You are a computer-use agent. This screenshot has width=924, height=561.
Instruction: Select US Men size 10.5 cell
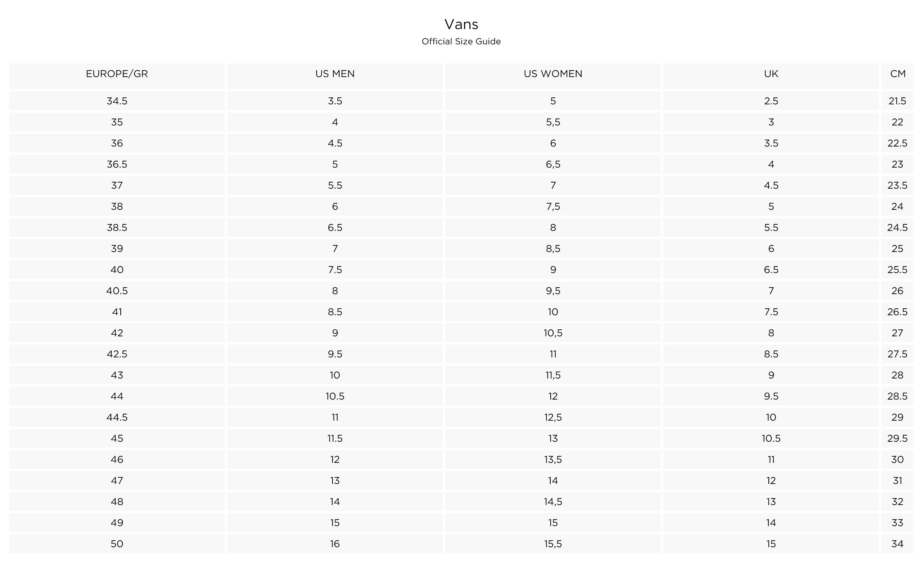pyautogui.click(x=335, y=396)
